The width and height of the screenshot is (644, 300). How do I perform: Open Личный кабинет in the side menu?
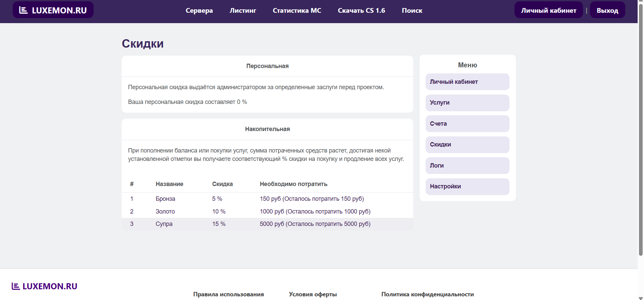pyautogui.click(x=467, y=82)
